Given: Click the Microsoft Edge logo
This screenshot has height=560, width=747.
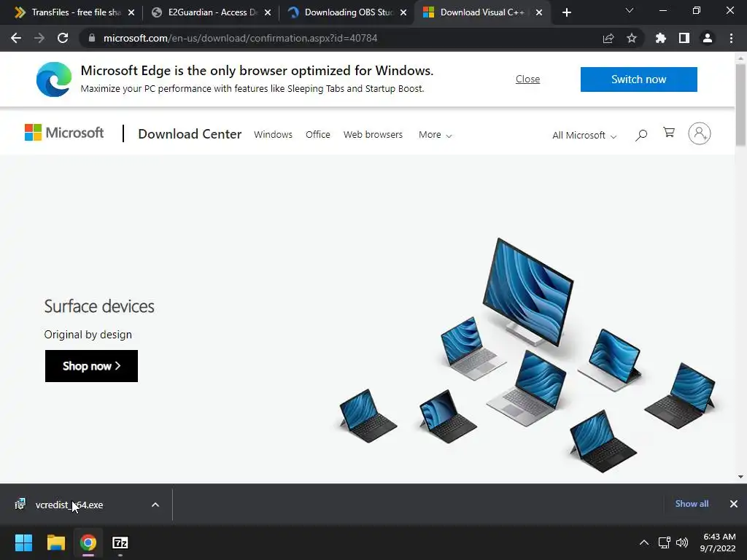Looking at the screenshot, I should point(54,79).
